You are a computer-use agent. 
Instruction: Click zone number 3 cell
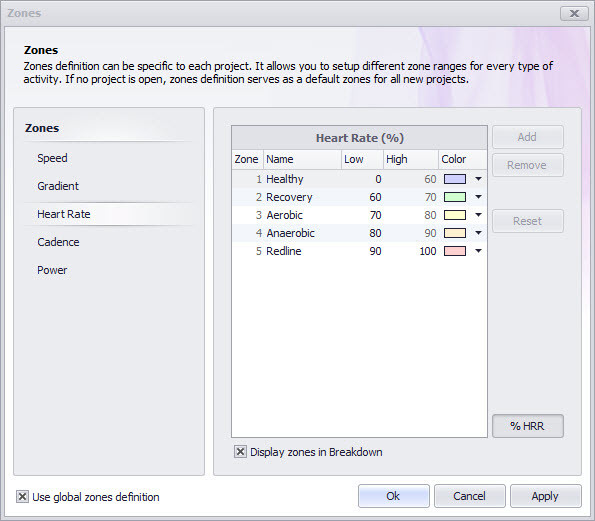[247, 215]
